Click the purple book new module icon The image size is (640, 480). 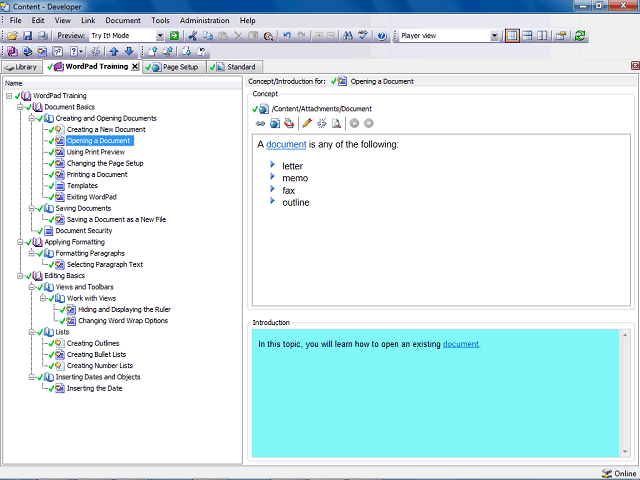12,51
